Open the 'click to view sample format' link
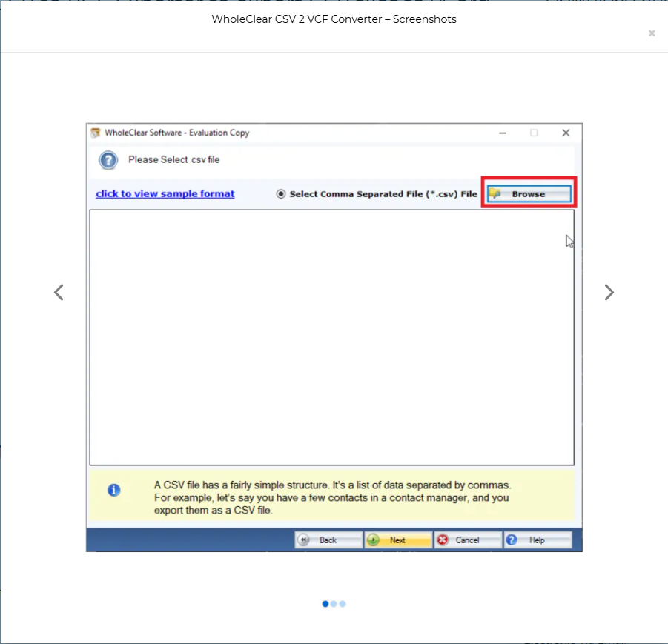 pyautogui.click(x=165, y=194)
